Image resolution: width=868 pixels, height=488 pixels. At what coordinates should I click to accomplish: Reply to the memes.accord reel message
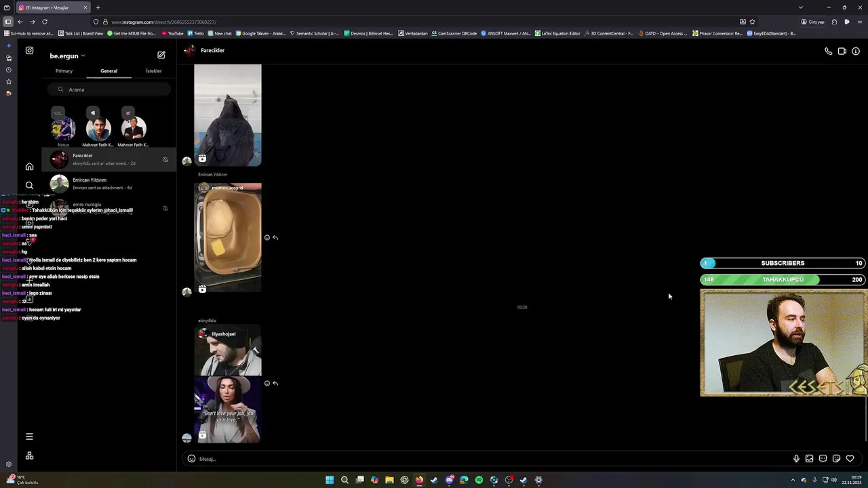tap(275, 238)
